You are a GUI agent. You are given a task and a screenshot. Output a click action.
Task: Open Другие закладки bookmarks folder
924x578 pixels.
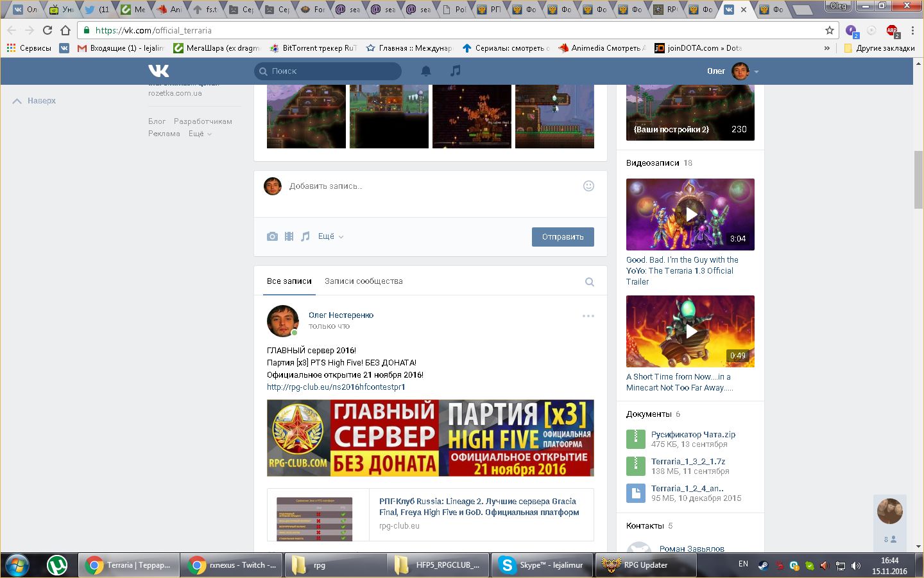click(879, 48)
